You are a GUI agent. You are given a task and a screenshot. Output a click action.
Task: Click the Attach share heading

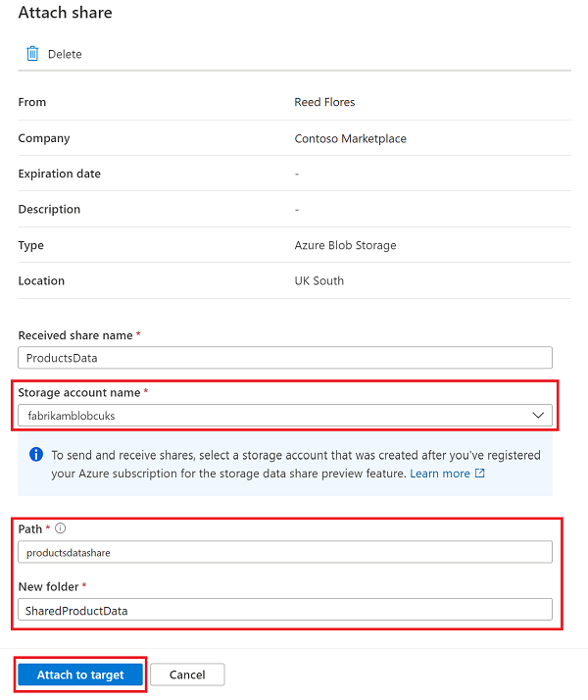point(65,13)
